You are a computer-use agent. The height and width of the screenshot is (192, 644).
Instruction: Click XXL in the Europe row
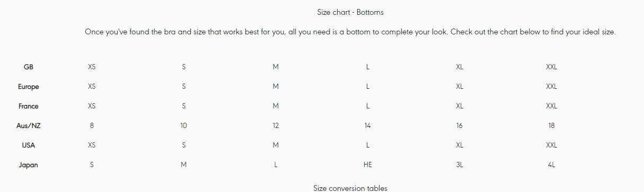click(551, 87)
